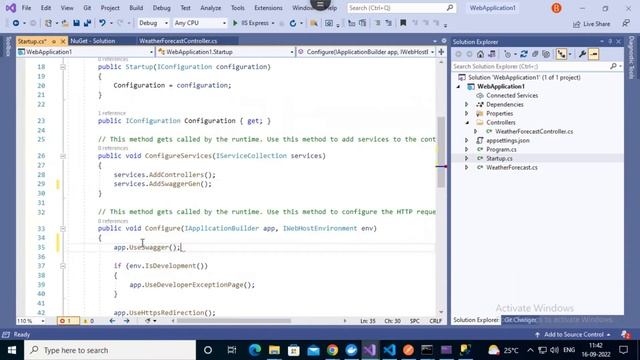Collapse the if block at line 37
This screenshot has height=360, width=640.
pos(62,266)
